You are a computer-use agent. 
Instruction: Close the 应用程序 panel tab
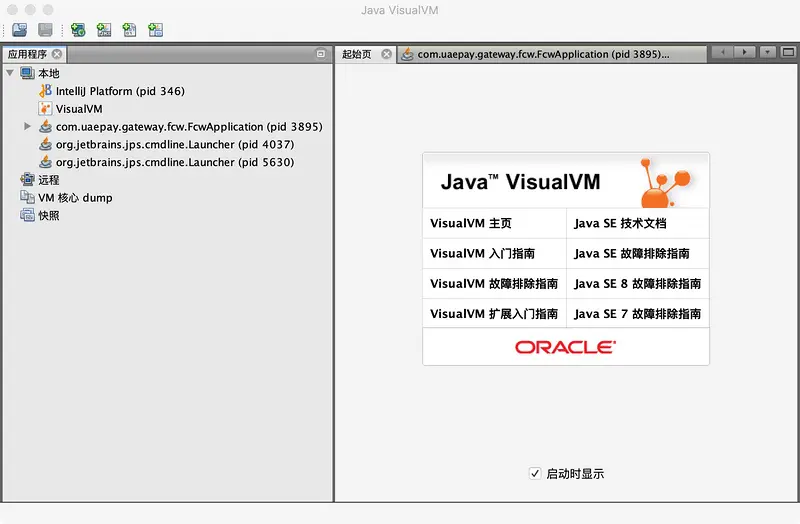[x=57, y=54]
